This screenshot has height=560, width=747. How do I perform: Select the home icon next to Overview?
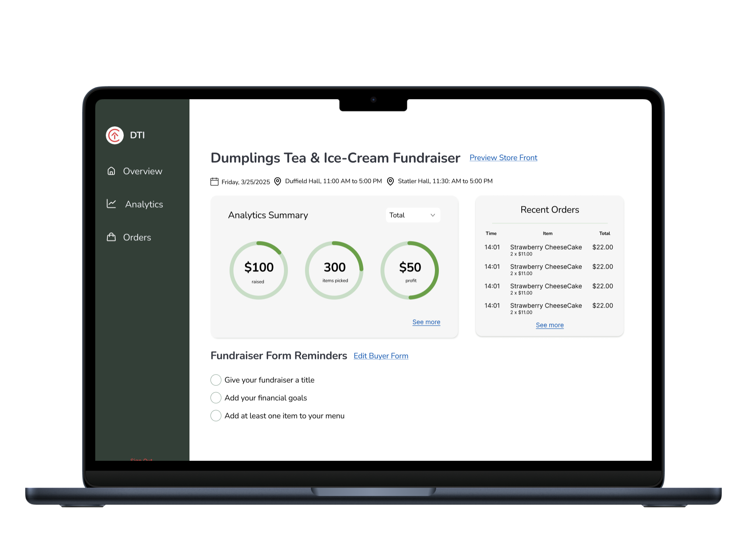pos(111,171)
